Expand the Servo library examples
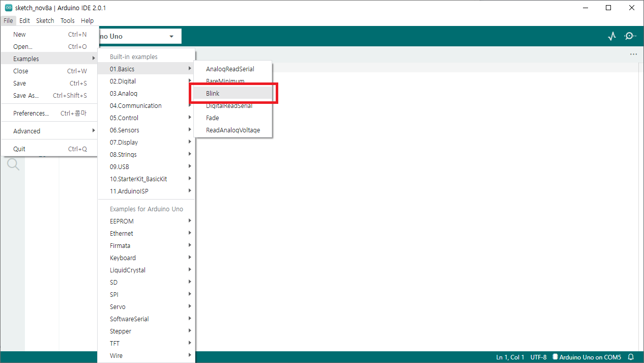Screen dimensions: 644x363 [x=146, y=307]
